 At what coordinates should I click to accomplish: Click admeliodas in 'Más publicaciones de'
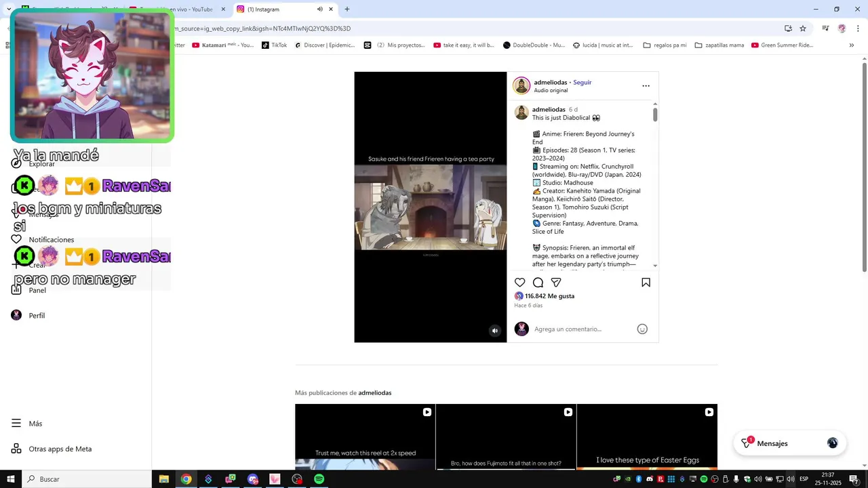(375, 393)
